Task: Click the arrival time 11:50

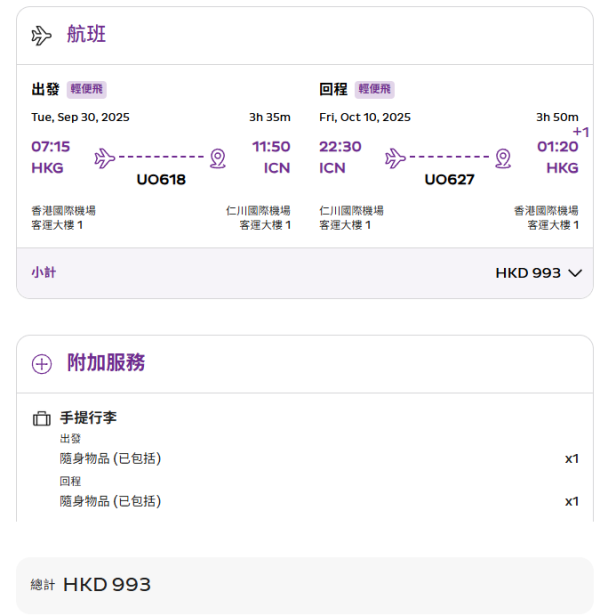Action: 271,147
